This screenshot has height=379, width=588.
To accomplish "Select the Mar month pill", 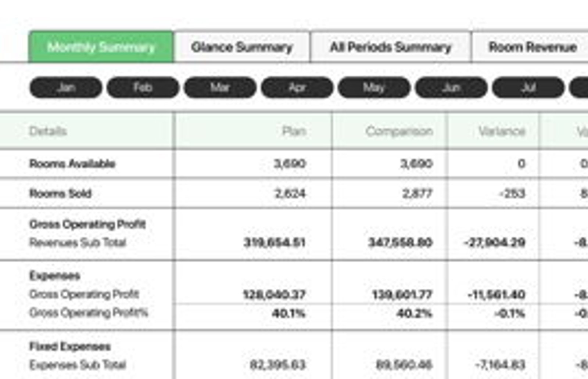I will pyautogui.click(x=220, y=87).
